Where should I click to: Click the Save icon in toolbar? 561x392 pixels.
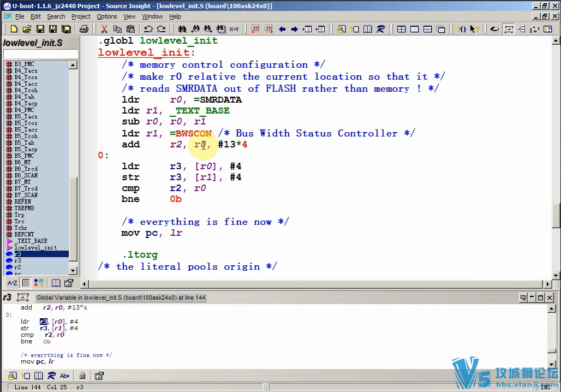40,29
